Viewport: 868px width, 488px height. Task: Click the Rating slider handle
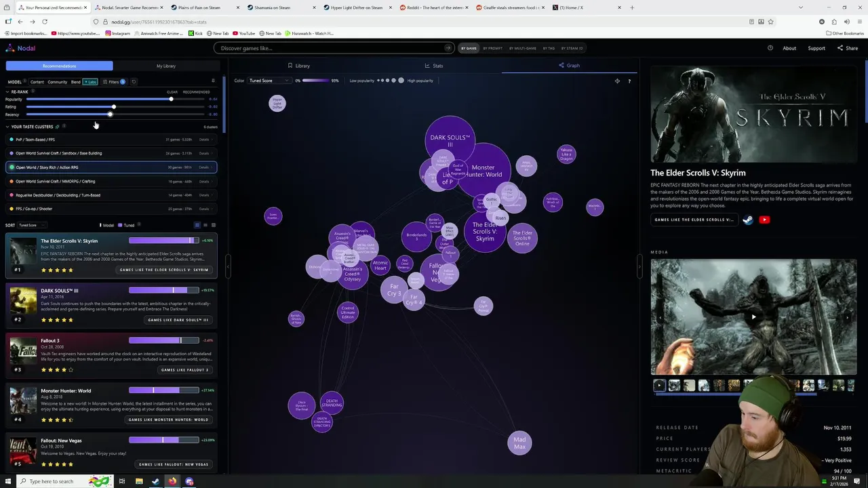point(113,107)
